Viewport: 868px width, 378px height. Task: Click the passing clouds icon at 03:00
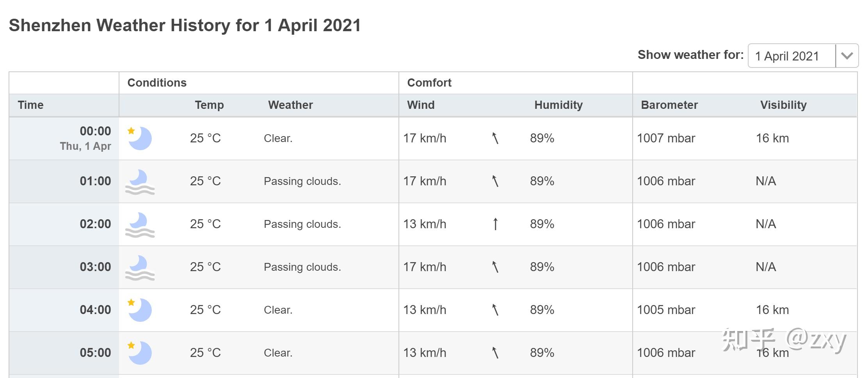[x=139, y=268]
